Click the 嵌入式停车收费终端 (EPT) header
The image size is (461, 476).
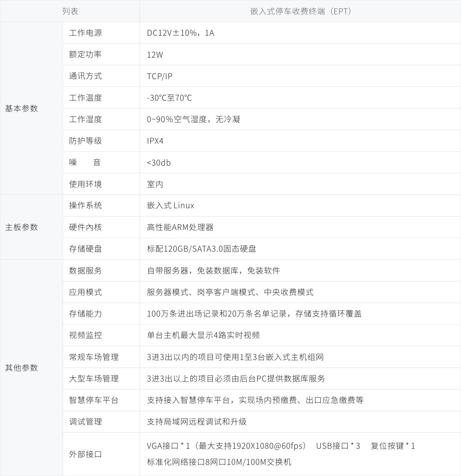point(300,11)
